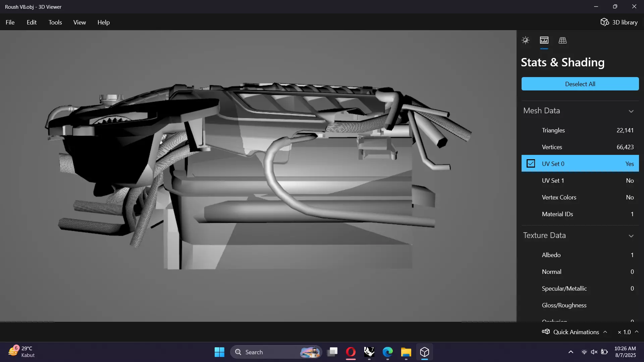The width and height of the screenshot is (644, 362).
Task: Click the muted volume icon
Action: click(594, 352)
